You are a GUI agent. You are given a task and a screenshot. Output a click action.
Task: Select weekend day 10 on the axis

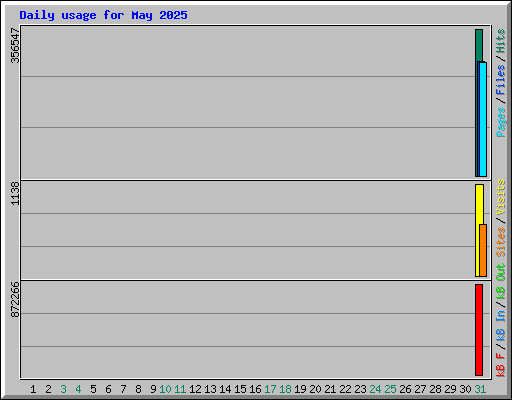click(x=165, y=389)
